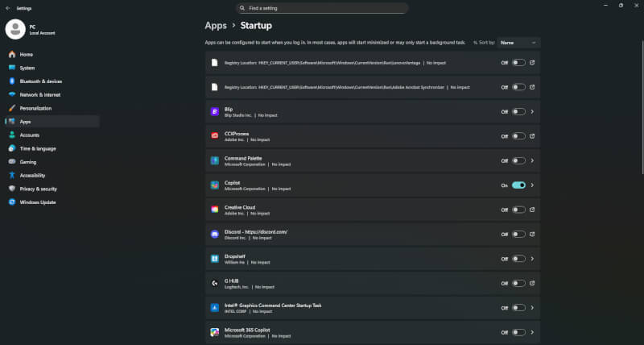Image resolution: width=644 pixels, height=345 pixels.
Task: Open external link for LenovoVantage registry entry
Action: (533, 62)
